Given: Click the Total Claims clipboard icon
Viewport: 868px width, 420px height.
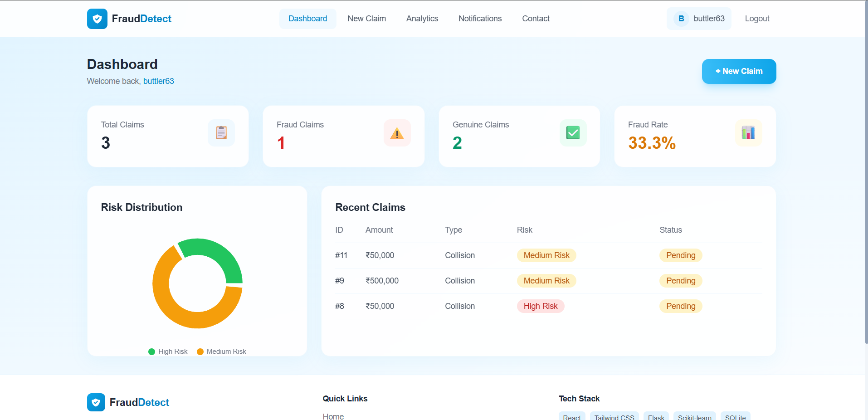Looking at the screenshot, I should [221, 133].
